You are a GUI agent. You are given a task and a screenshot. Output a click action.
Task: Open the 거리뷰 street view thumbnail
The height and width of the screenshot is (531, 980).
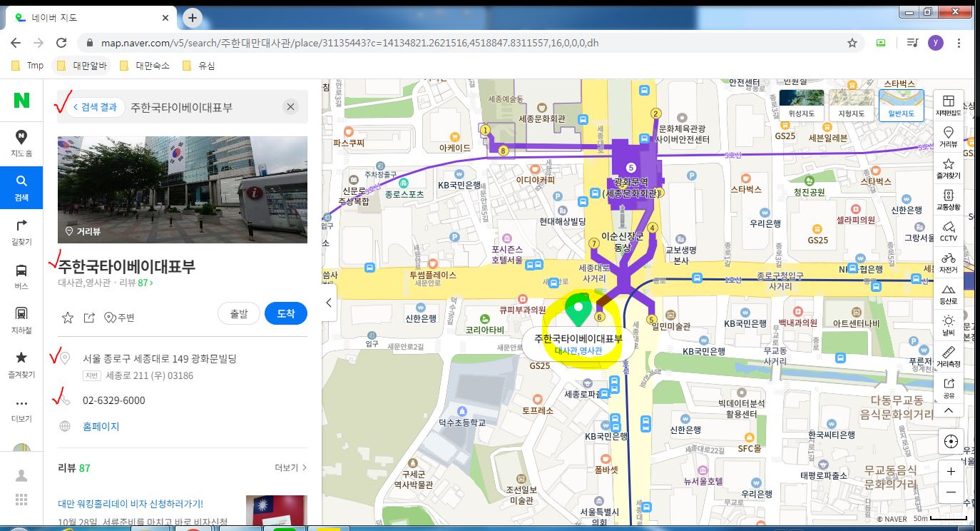click(x=182, y=190)
